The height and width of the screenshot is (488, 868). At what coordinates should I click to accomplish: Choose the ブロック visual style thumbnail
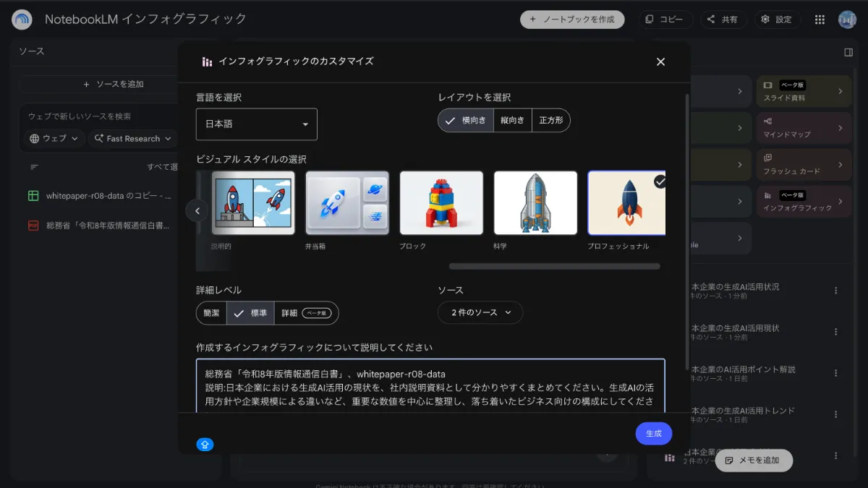point(441,202)
